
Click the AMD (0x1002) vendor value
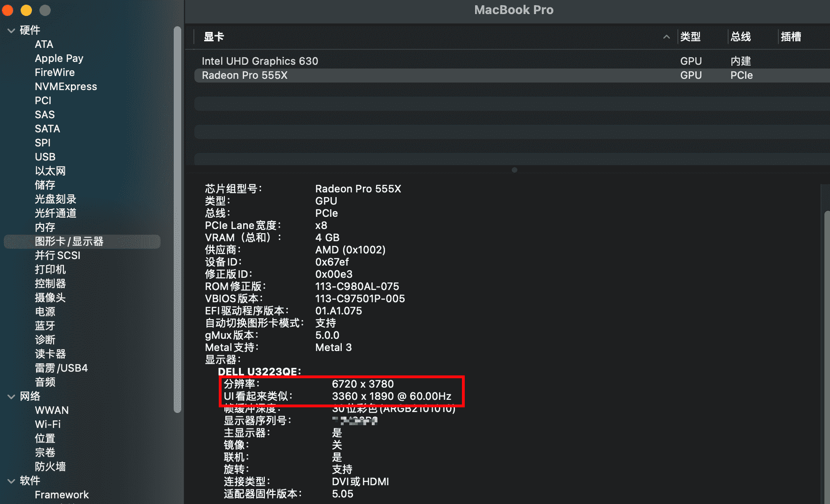point(350,250)
